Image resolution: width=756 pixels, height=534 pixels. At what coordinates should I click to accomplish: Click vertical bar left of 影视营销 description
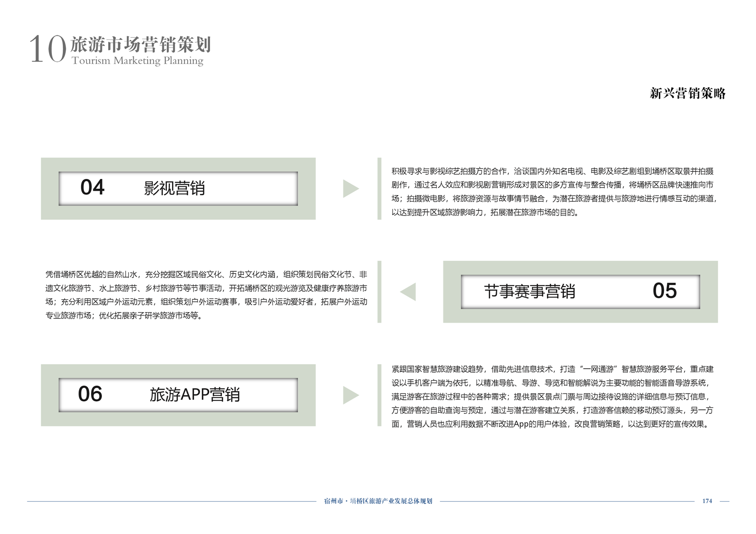pyautogui.click(x=380, y=188)
